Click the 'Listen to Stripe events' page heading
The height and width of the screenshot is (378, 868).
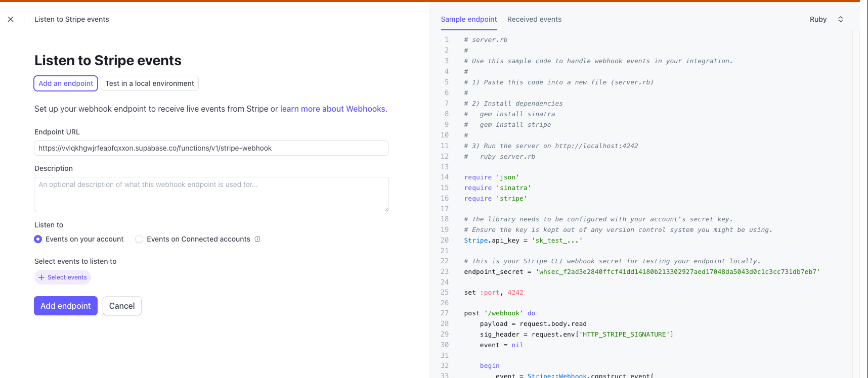(x=108, y=61)
